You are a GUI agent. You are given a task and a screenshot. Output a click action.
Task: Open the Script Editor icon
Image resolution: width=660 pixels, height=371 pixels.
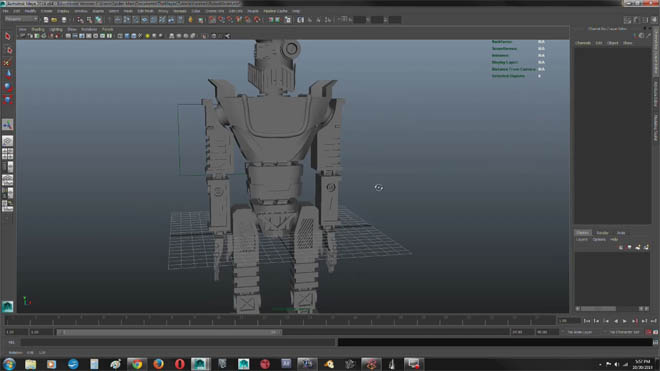point(655,342)
